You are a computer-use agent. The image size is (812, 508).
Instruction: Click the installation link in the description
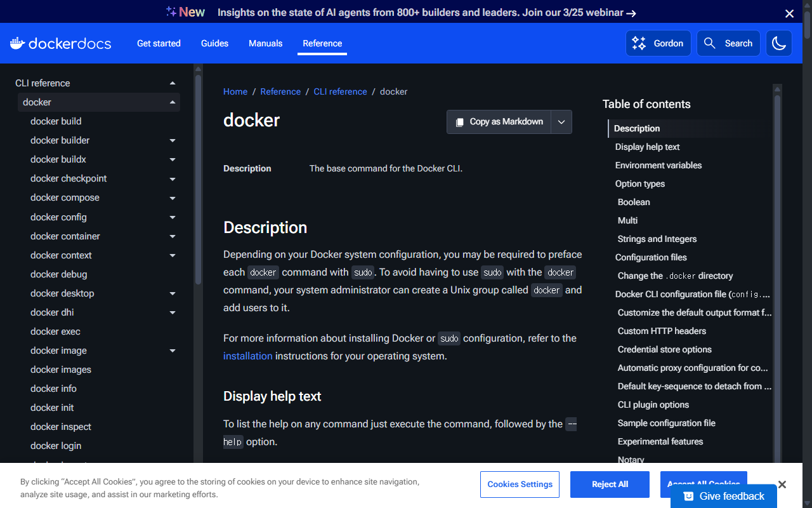click(x=247, y=356)
